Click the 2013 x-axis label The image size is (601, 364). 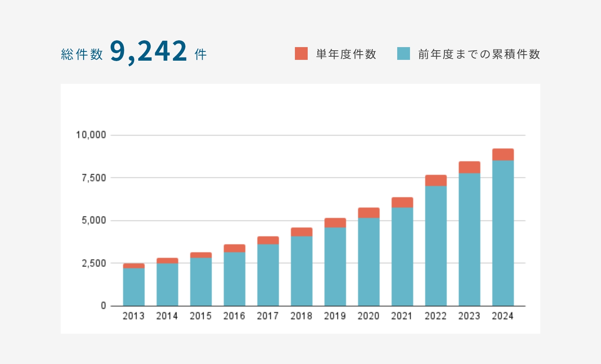tap(133, 316)
